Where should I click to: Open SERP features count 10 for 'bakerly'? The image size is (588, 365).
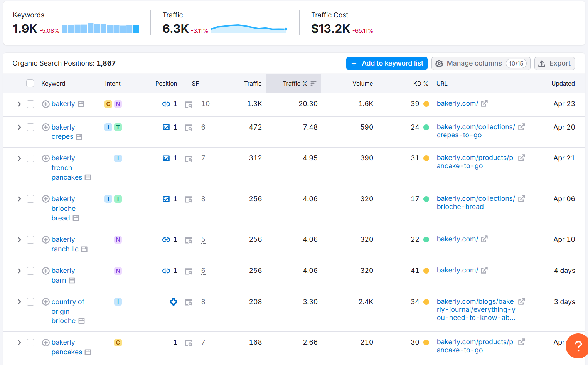point(206,104)
